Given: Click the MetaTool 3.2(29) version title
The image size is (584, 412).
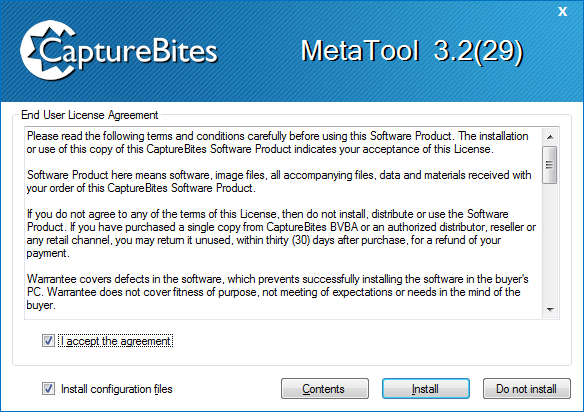Looking at the screenshot, I should (x=412, y=51).
